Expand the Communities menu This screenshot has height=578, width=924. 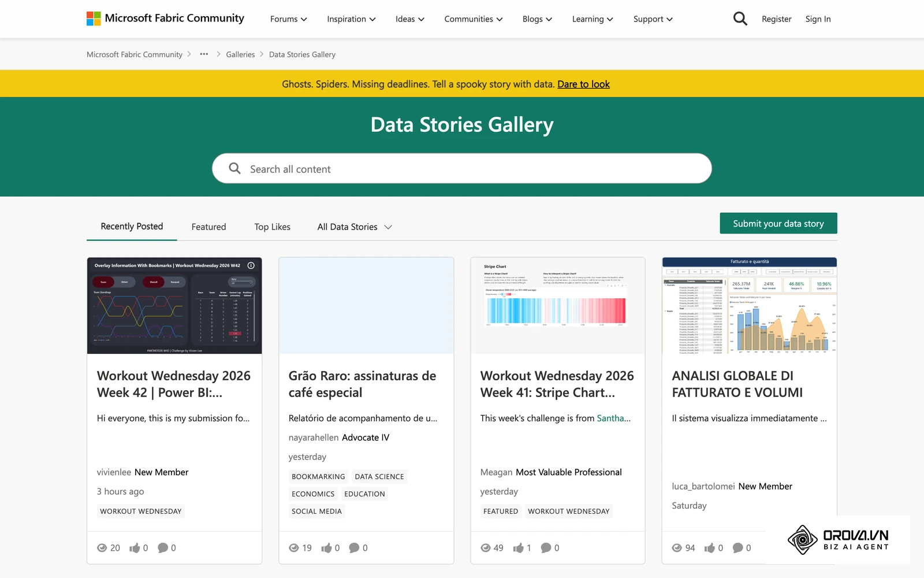[x=474, y=19]
